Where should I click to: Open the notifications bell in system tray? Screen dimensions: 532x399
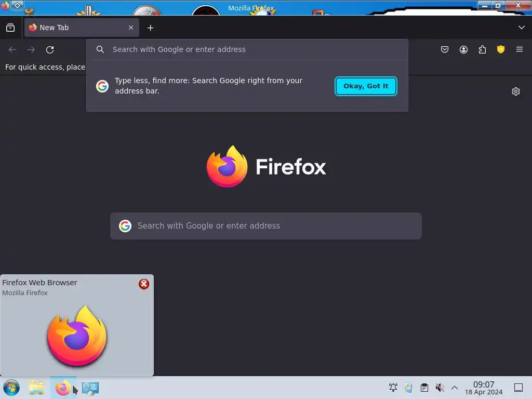[393, 388]
